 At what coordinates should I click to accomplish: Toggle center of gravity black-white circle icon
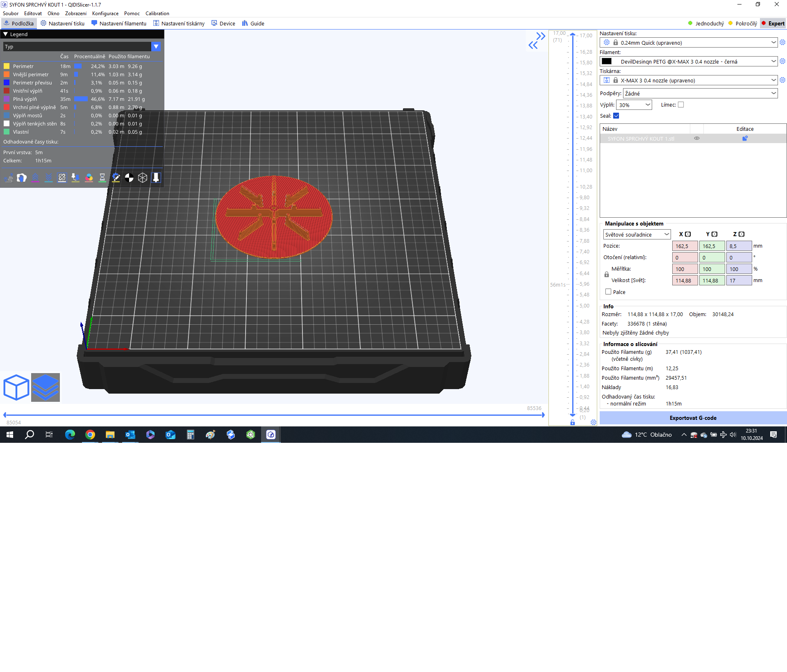click(129, 178)
